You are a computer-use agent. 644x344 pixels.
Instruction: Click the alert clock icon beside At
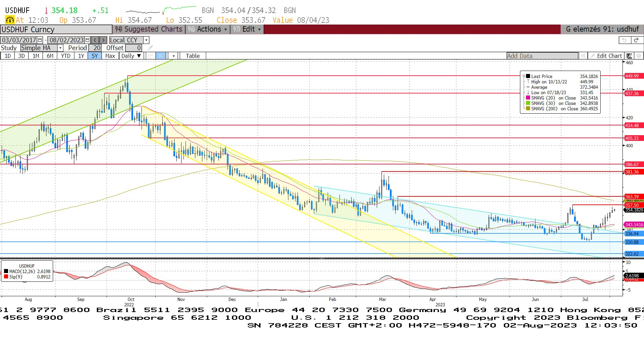[x=10, y=20]
